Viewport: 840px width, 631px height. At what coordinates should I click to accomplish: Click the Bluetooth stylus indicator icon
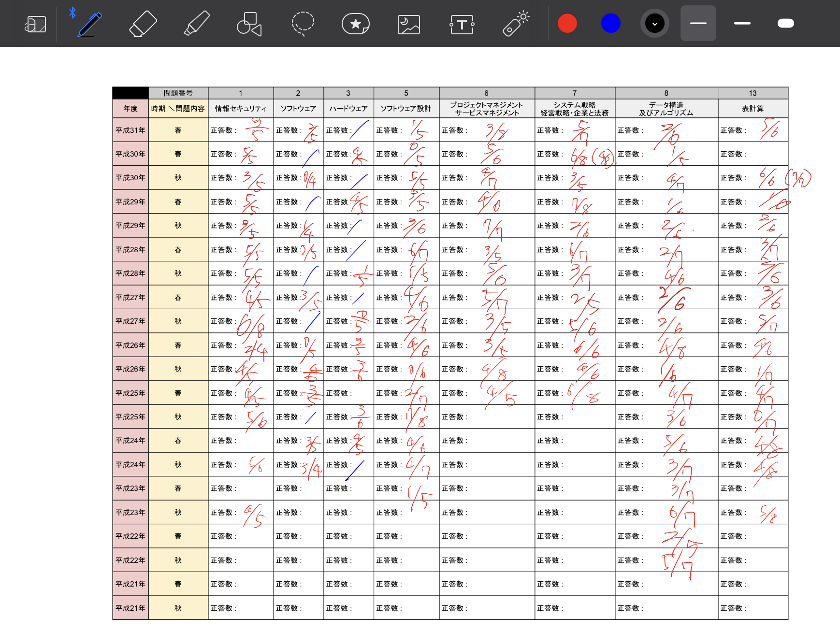click(x=72, y=13)
